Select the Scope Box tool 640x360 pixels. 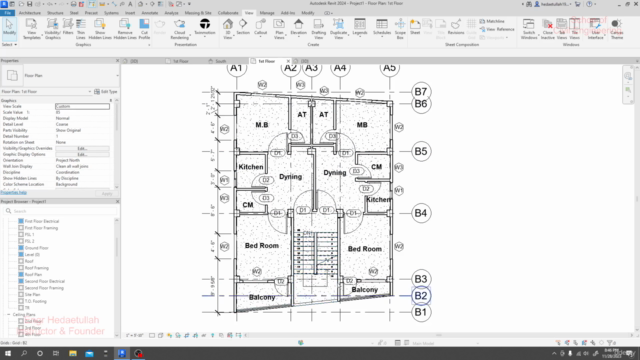coord(400,29)
